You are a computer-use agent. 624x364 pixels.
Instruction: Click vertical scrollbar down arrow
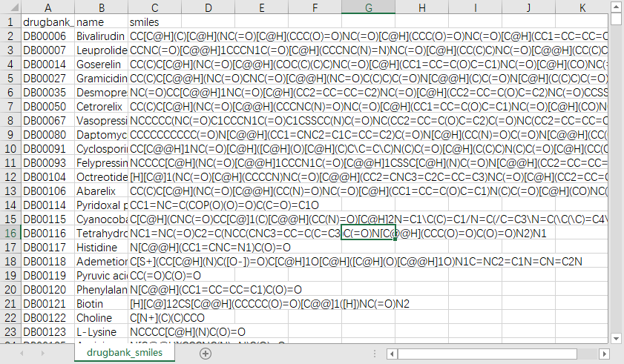(x=616, y=339)
